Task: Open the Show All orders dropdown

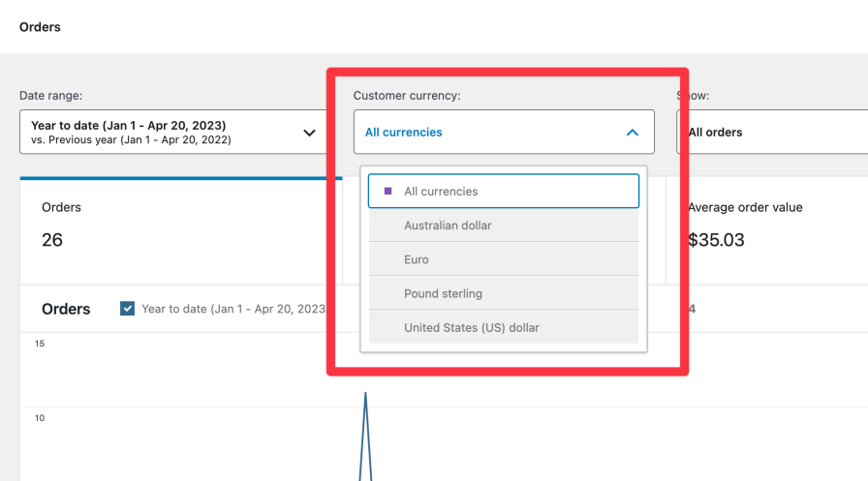Action: (x=775, y=133)
